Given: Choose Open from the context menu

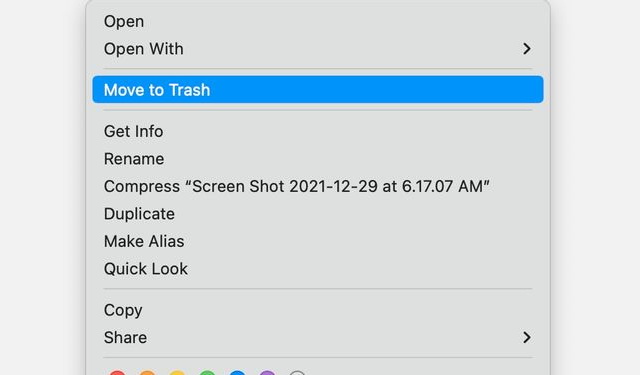Looking at the screenshot, I should coord(318,21).
